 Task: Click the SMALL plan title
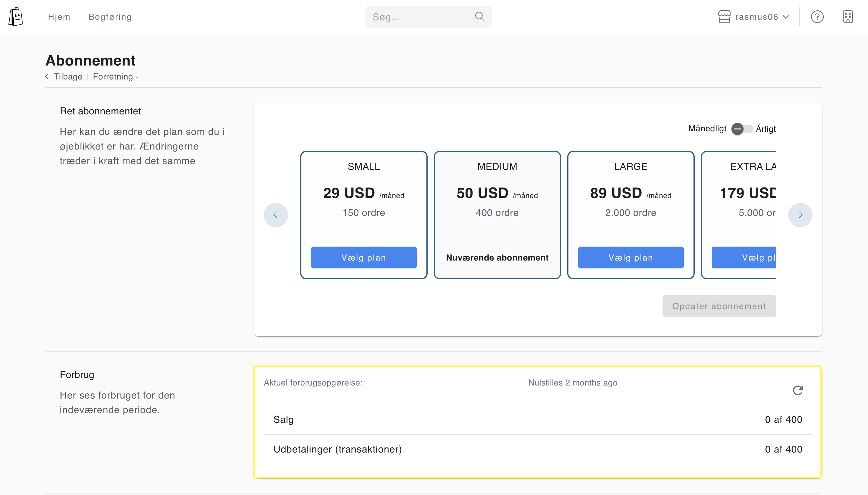[364, 166]
